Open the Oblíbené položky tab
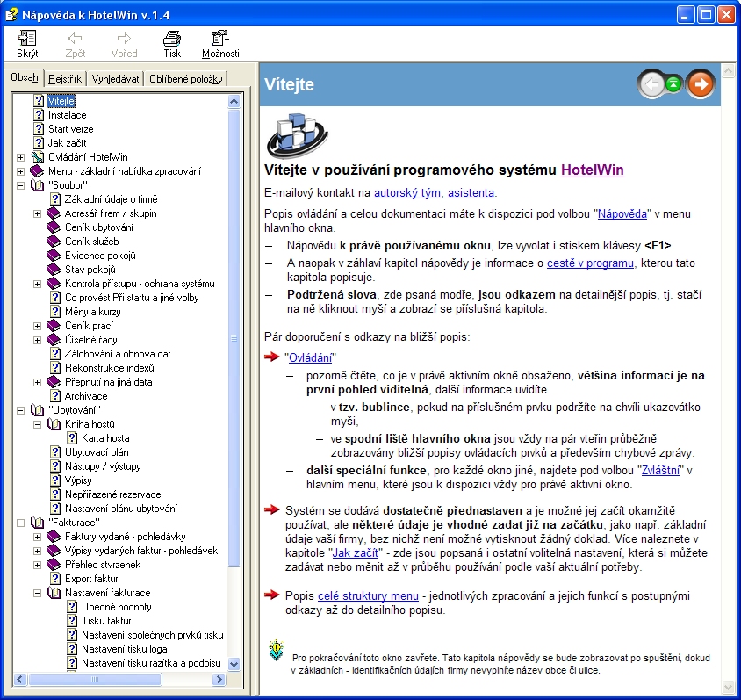 click(x=186, y=78)
